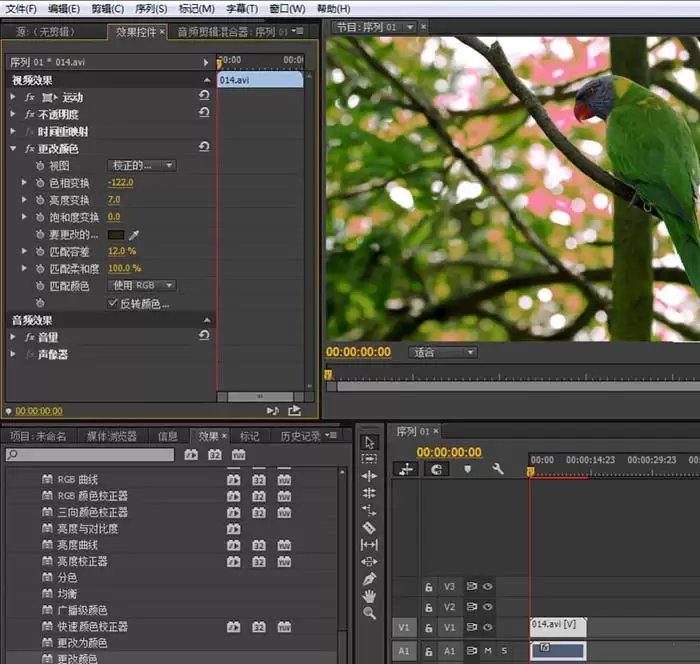The height and width of the screenshot is (664, 700).
Task: Open timeline display settings wrench icon
Action: [497, 469]
